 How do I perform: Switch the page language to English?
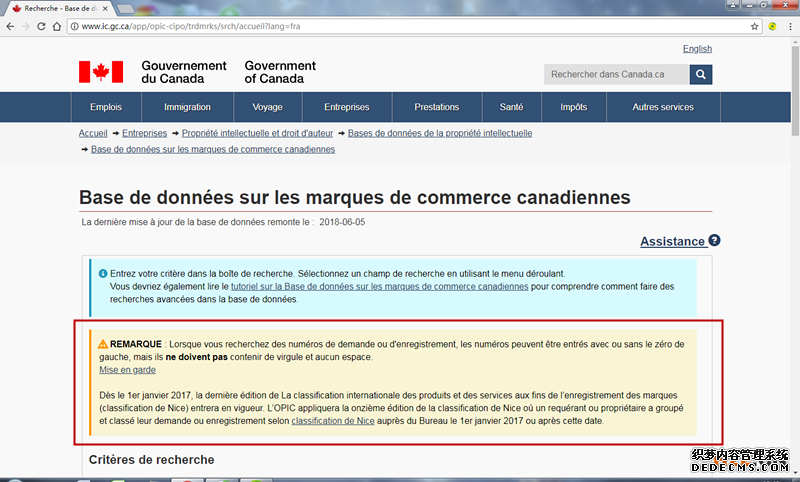click(x=697, y=49)
